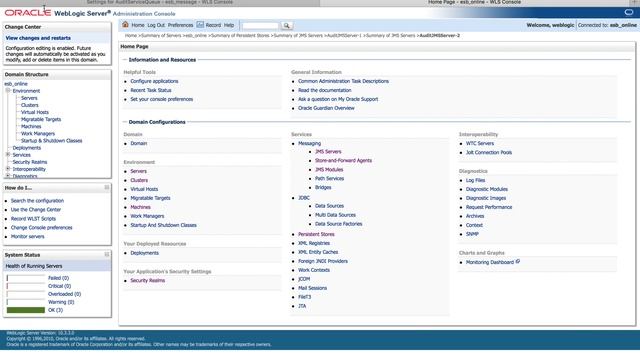Collapse Information and Resources section
Screen dimensions: 640x360
click(125, 60)
